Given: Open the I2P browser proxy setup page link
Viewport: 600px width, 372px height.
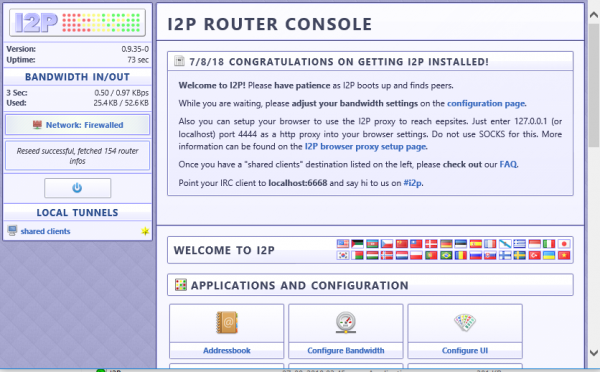Looking at the screenshot, I should point(365,147).
